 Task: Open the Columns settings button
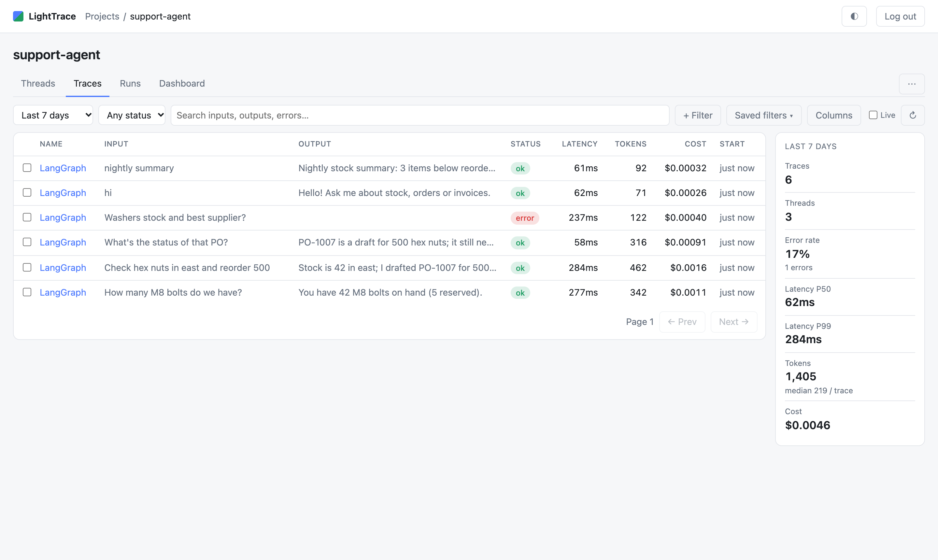(834, 115)
